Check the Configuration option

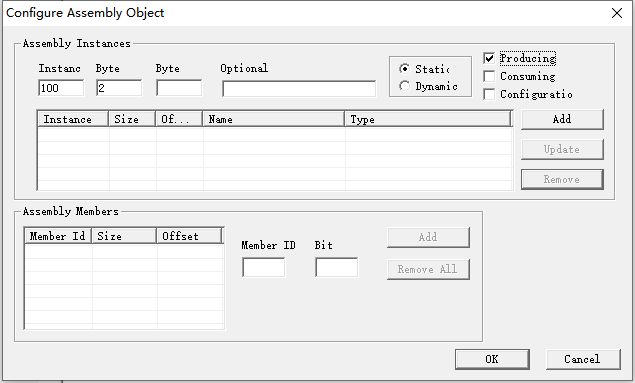489,94
